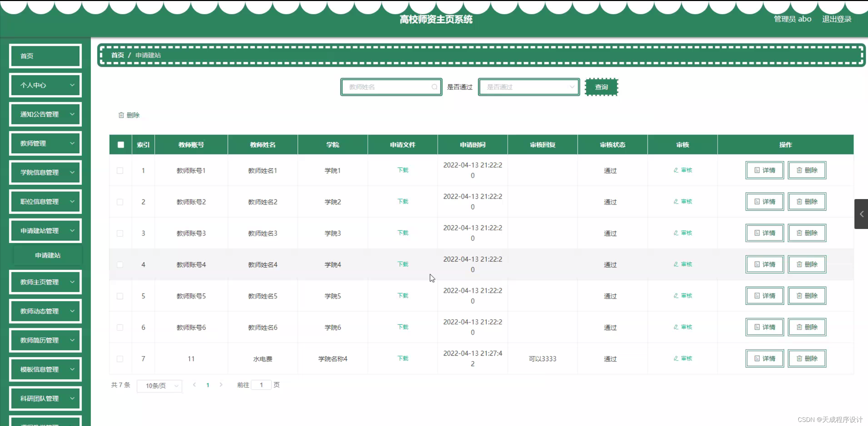Check the checkbox for row 2
The image size is (868, 426).
120,202
